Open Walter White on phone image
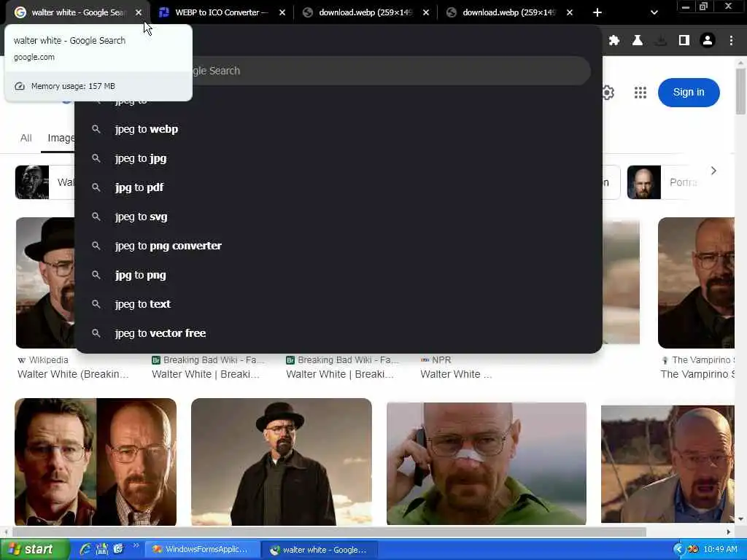This screenshot has height=560, width=747. [x=487, y=463]
